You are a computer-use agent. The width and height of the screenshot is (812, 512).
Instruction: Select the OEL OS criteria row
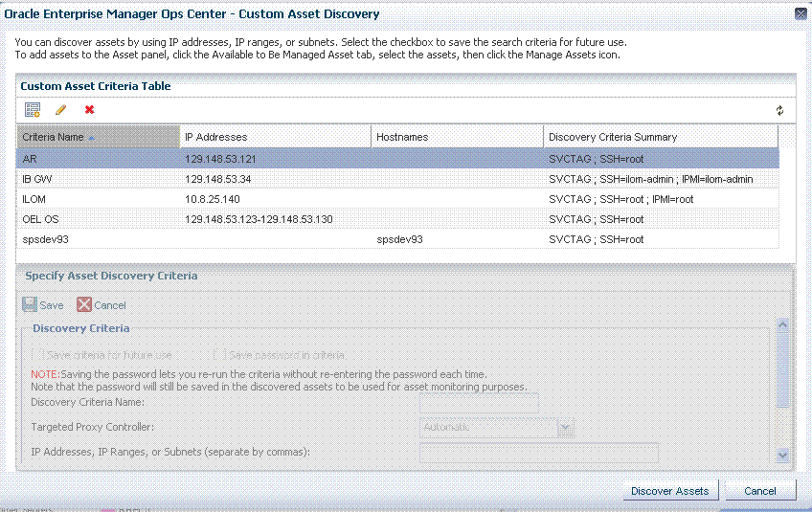click(397, 219)
